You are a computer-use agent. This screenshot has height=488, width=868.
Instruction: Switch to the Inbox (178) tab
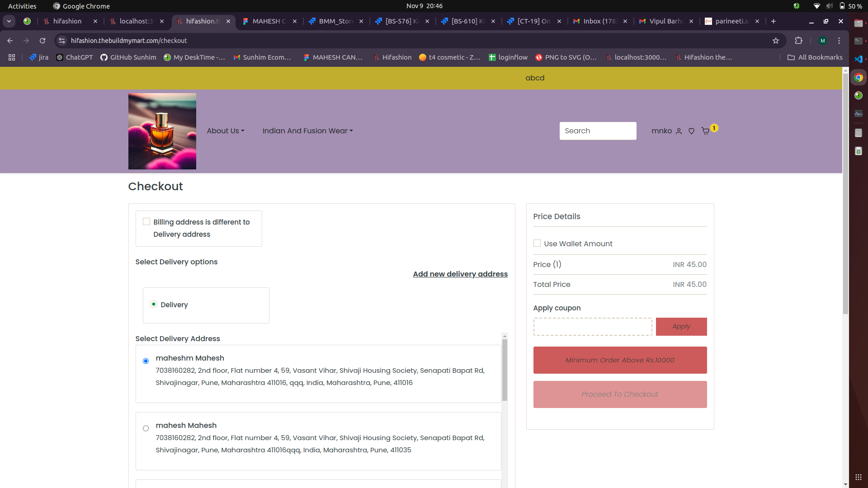point(600,21)
